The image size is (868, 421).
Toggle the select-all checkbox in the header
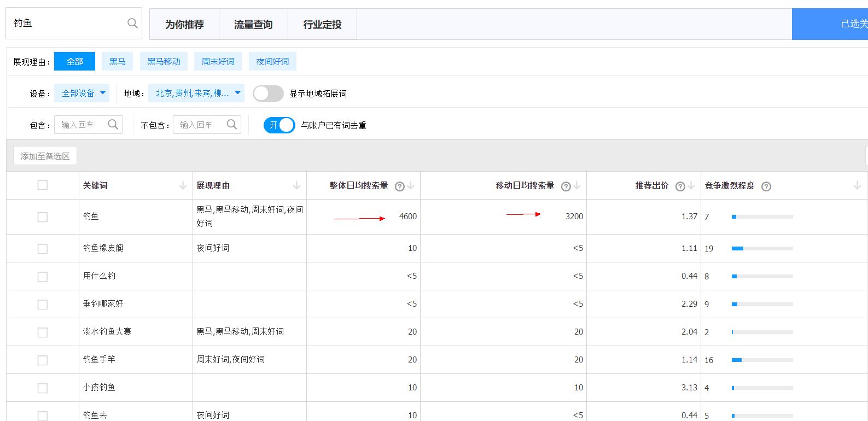(43, 185)
